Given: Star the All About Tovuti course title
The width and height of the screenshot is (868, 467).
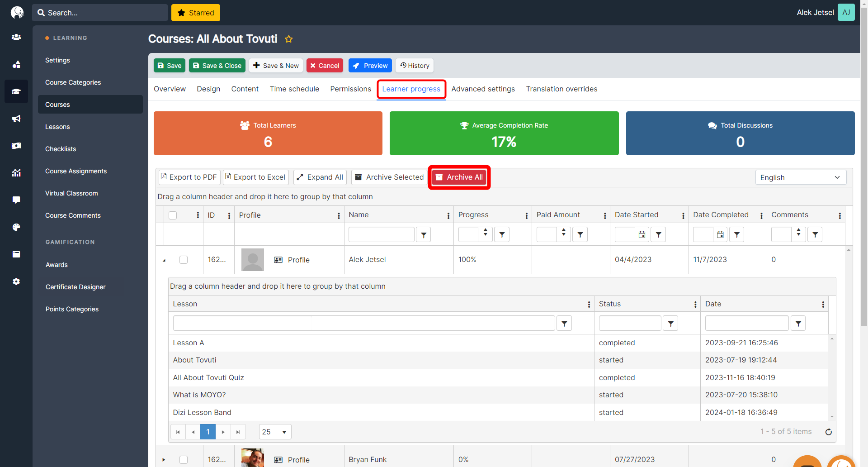Looking at the screenshot, I should click(x=289, y=39).
